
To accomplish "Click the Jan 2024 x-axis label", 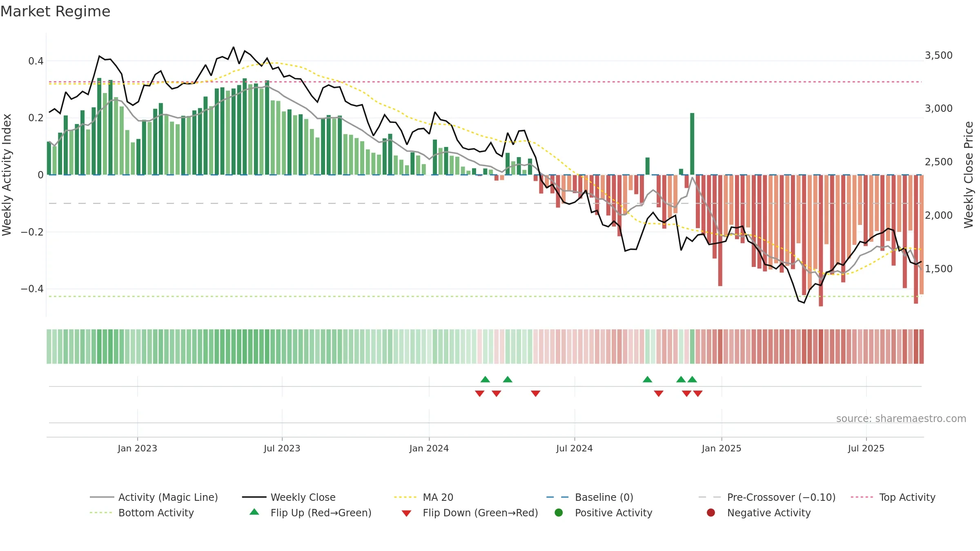I will pos(429,448).
